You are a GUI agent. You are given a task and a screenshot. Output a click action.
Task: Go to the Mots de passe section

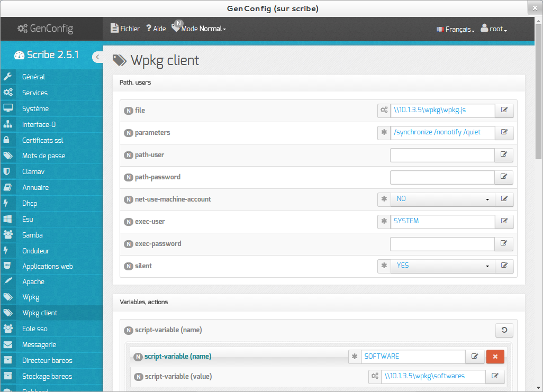coord(52,156)
